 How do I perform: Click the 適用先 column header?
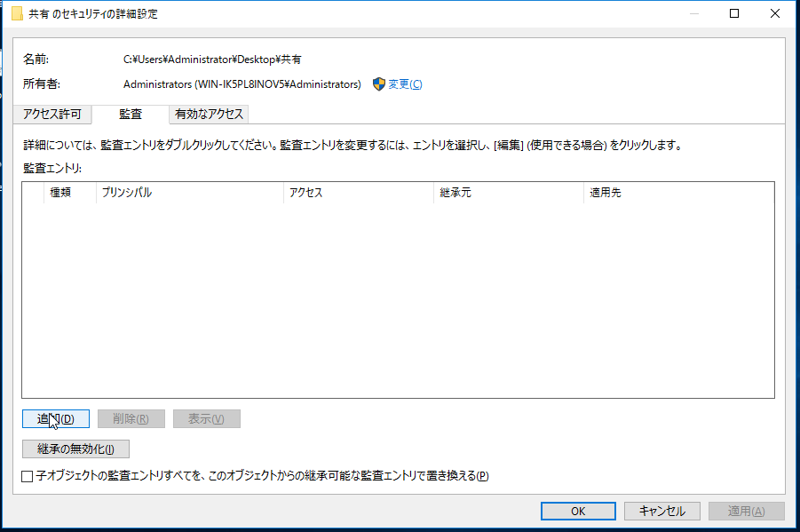coord(678,193)
